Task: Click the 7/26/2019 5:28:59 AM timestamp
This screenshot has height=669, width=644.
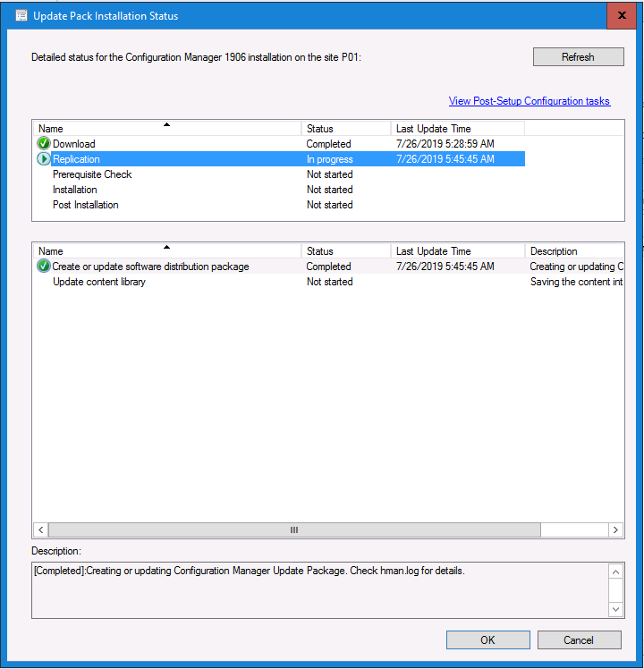Action: [445, 144]
